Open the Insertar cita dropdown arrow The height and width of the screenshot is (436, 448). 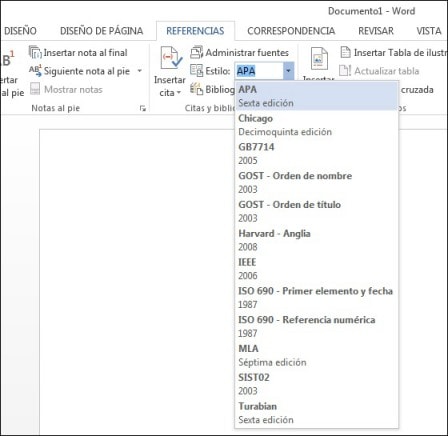pos(179,93)
